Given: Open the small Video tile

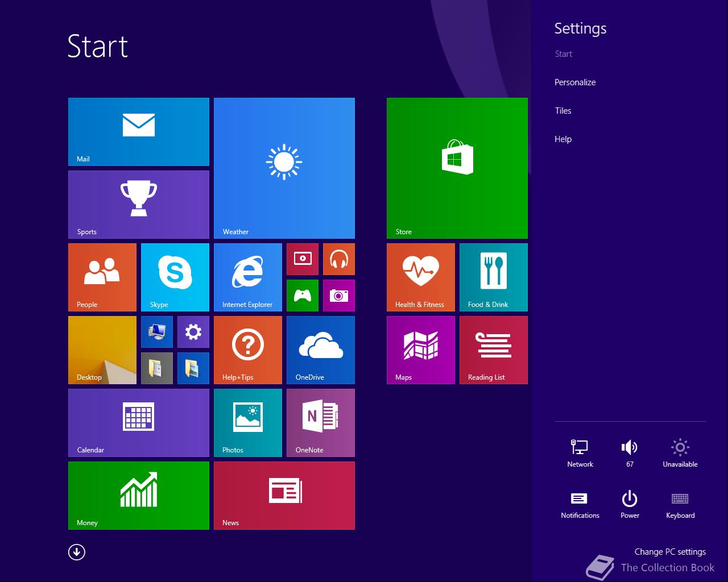Looking at the screenshot, I should coord(303,259).
